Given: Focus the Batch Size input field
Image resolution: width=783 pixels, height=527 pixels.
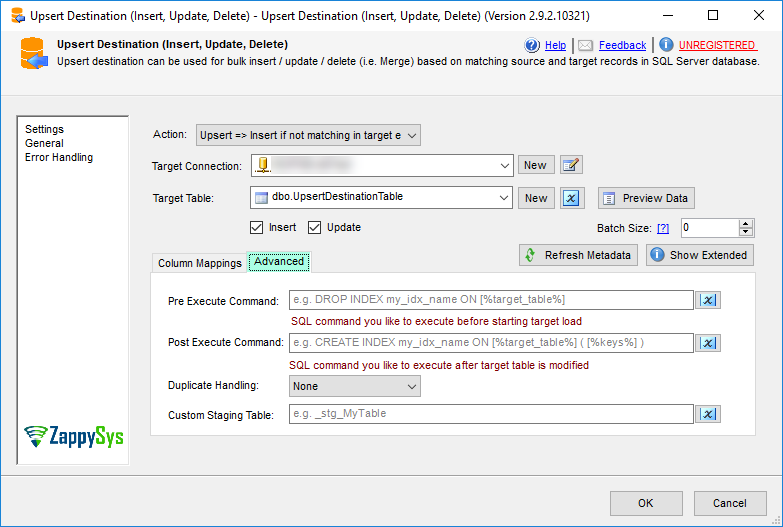Looking at the screenshot, I should point(710,228).
